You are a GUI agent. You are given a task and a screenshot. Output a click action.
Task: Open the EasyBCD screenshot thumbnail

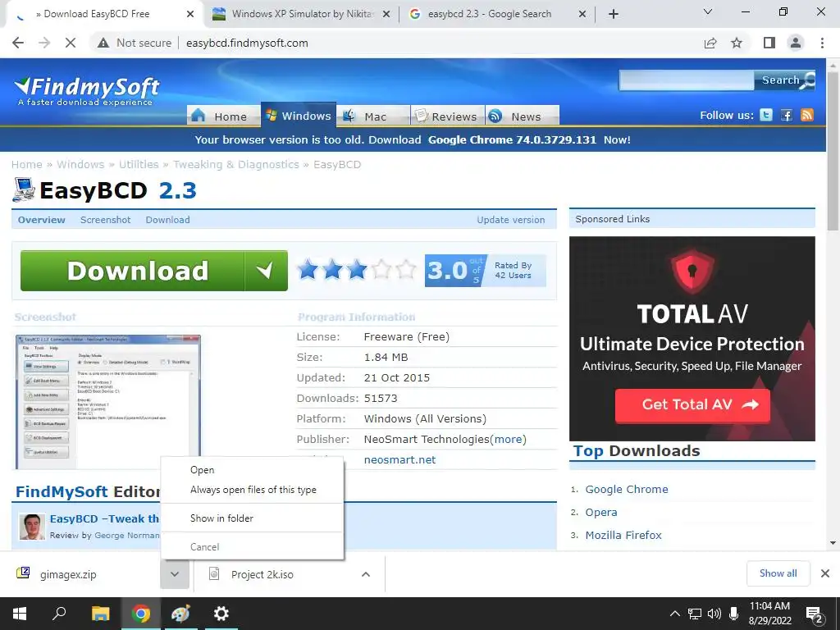[x=108, y=402]
